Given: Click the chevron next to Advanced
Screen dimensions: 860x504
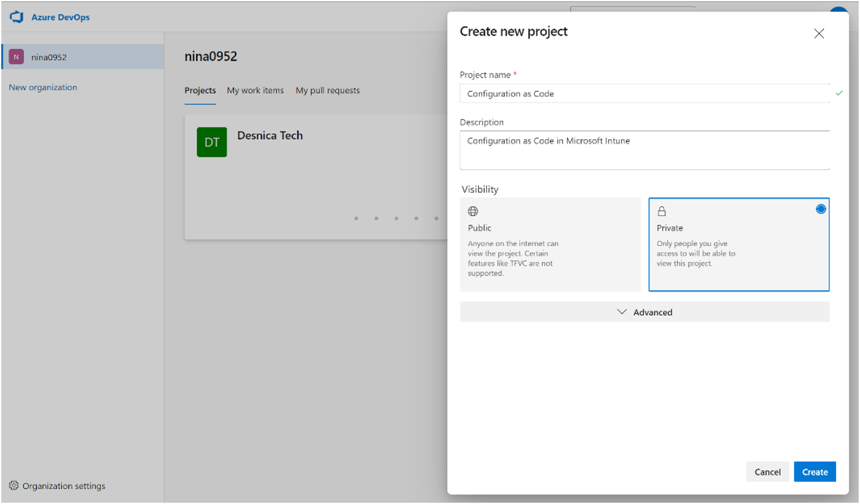Looking at the screenshot, I should point(622,312).
